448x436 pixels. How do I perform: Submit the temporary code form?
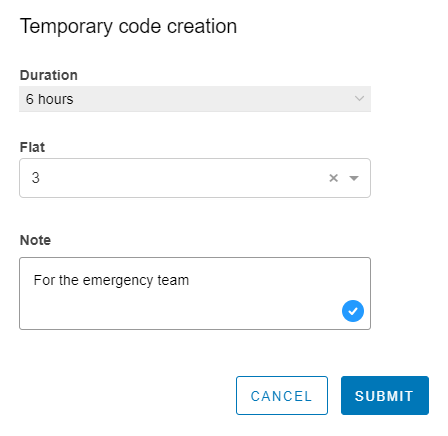click(385, 395)
